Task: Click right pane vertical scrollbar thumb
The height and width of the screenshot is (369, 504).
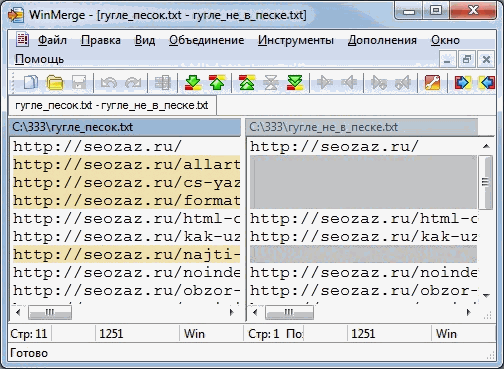Action: click(485, 182)
